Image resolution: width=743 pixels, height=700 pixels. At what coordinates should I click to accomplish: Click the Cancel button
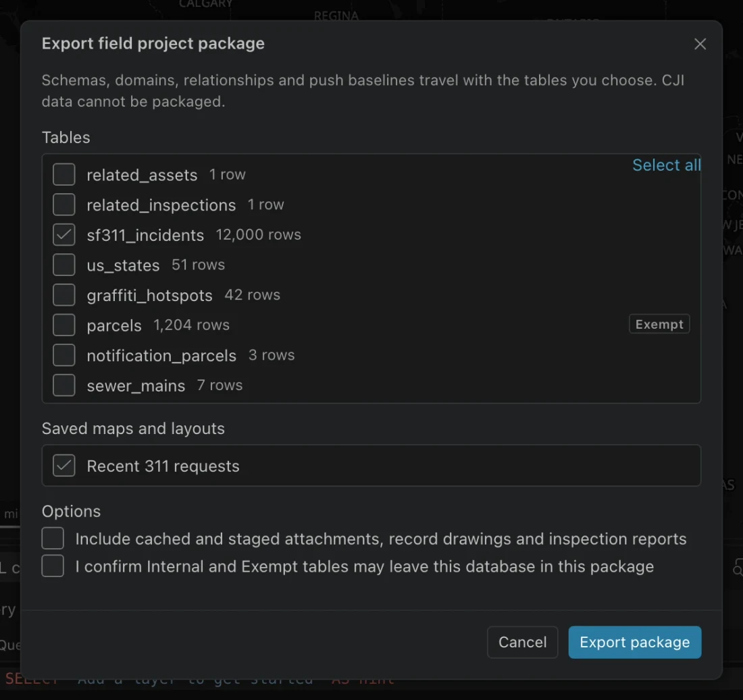[522, 642]
